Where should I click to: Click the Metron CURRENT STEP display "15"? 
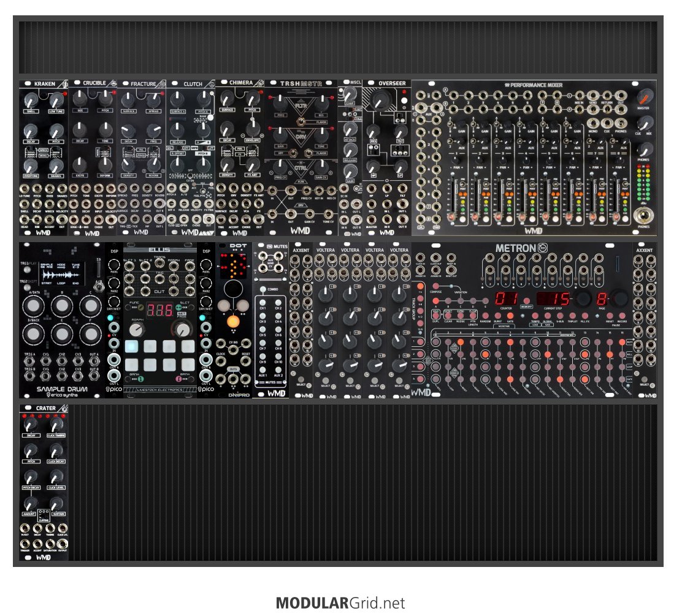[553, 298]
